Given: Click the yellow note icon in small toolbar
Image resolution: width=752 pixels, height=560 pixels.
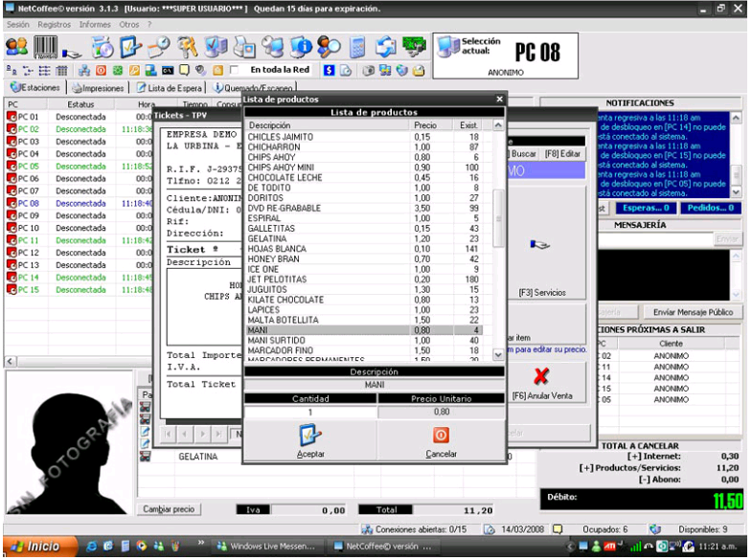Looking at the screenshot, I should 184,71.
